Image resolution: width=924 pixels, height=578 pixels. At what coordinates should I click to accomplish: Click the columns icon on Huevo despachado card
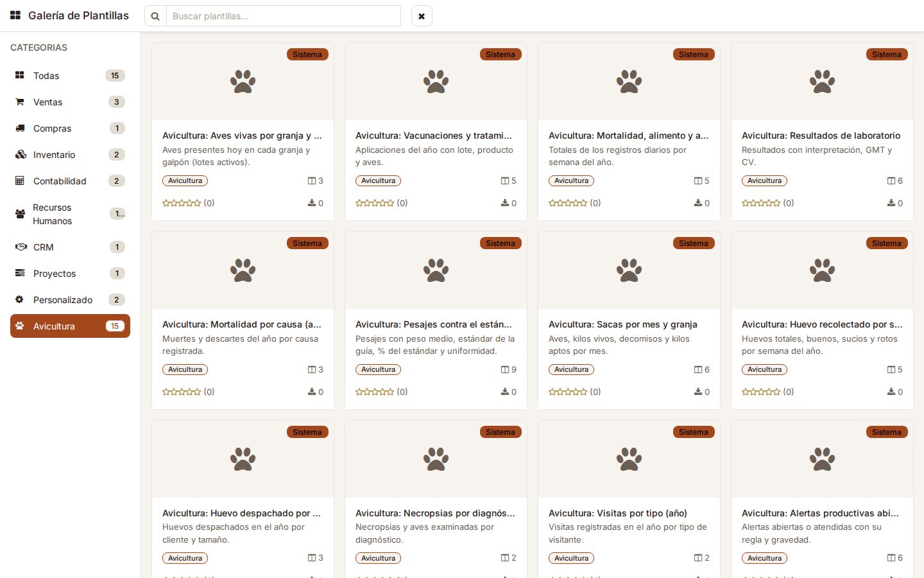pos(312,559)
